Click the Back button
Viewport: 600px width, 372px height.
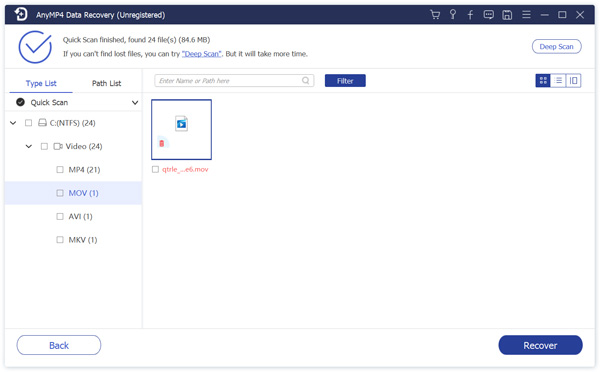[59, 345]
